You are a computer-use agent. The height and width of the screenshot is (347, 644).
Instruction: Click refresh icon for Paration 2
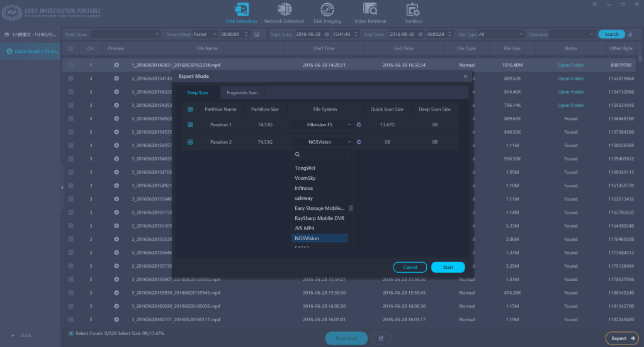coord(358,142)
